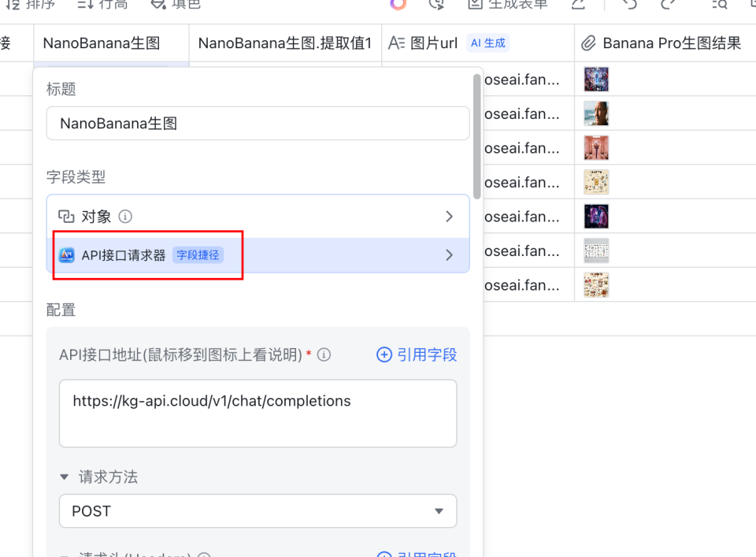Collapse the 请求方法 section triangle
This screenshot has height=557, width=756.
(x=65, y=477)
